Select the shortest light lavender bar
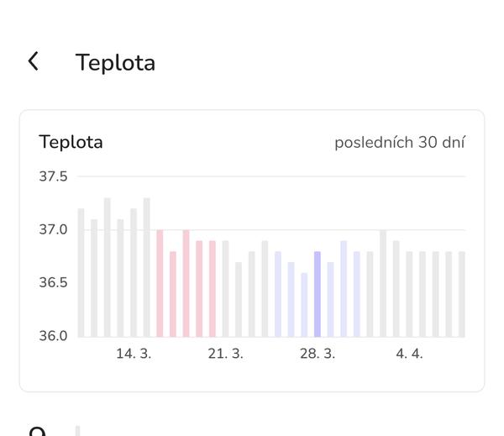 [304, 304]
